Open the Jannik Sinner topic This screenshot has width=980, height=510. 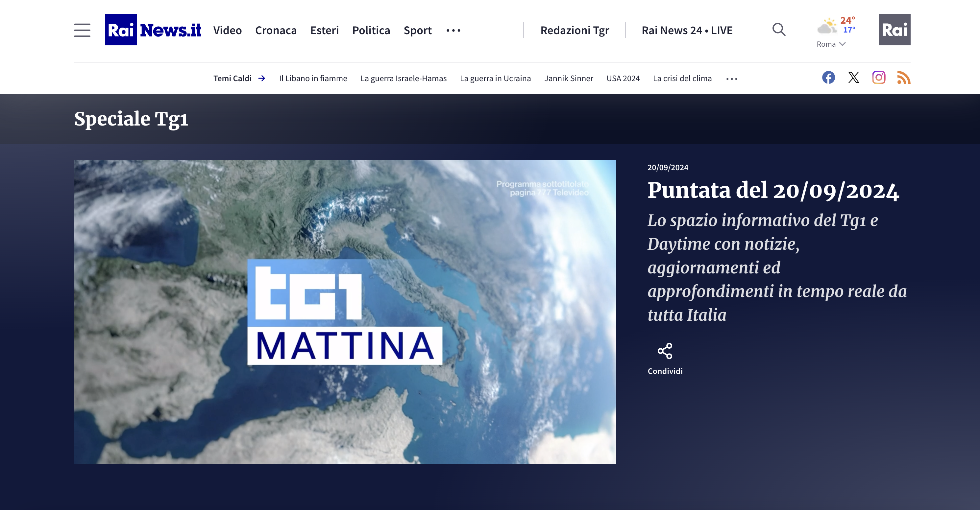pyautogui.click(x=569, y=78)
